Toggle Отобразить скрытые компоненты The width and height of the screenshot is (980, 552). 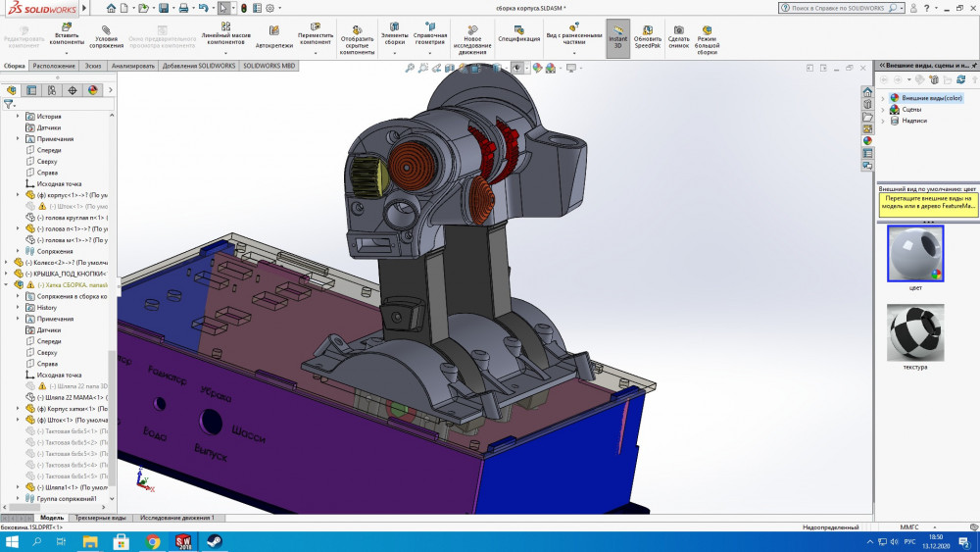click(357, 30)
